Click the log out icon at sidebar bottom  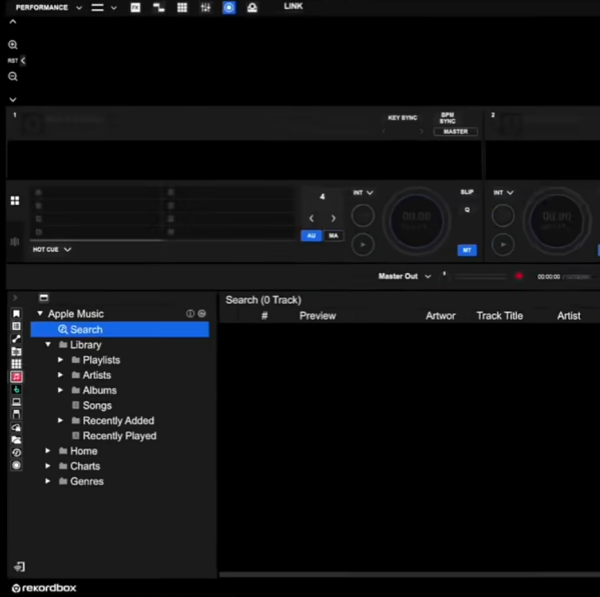pos(19,567)
